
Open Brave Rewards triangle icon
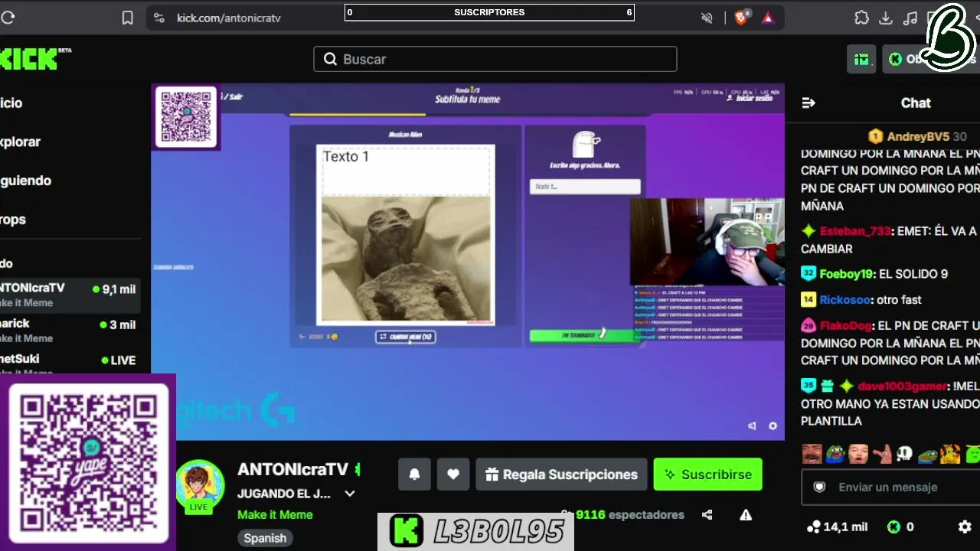768,18
